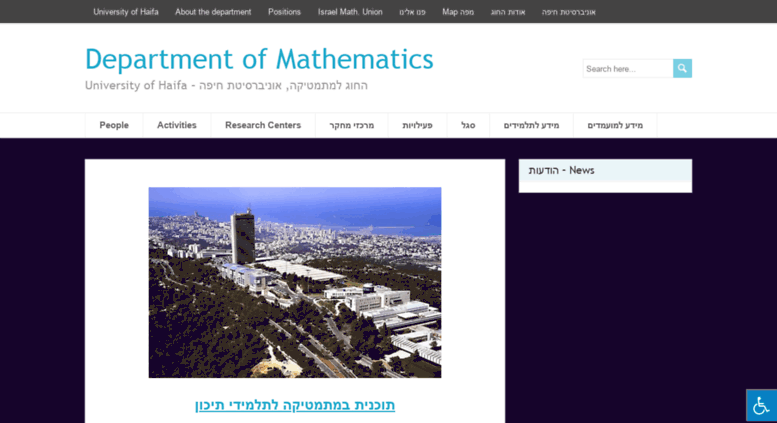Image resolution: width=777 pixels, height=423 pixels.
Task: Open the סגל menu
Action: point(468,125)
